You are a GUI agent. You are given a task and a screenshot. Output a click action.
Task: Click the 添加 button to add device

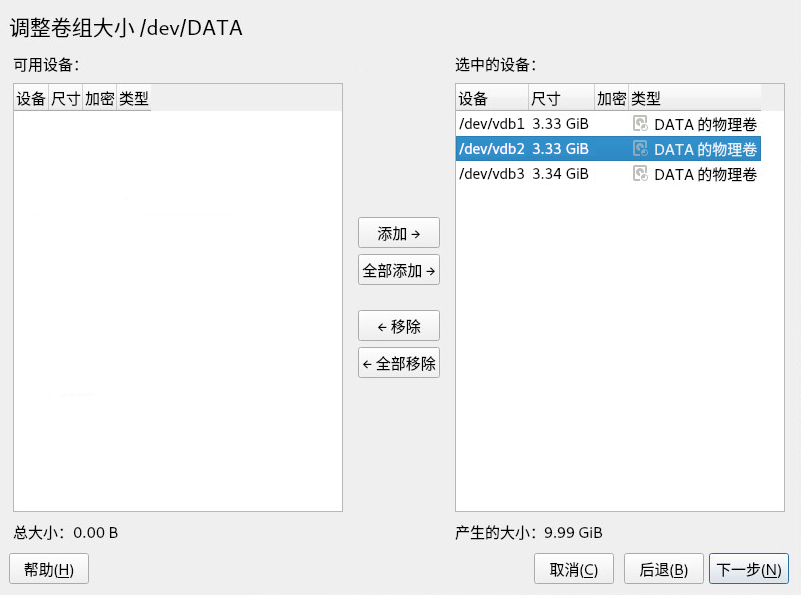pyautogui.click(x=399, y=233)
